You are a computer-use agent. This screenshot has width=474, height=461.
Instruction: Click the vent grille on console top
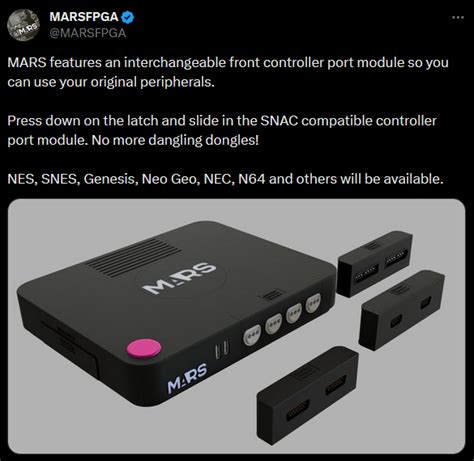pyautogui.click(x=134, y=258)
